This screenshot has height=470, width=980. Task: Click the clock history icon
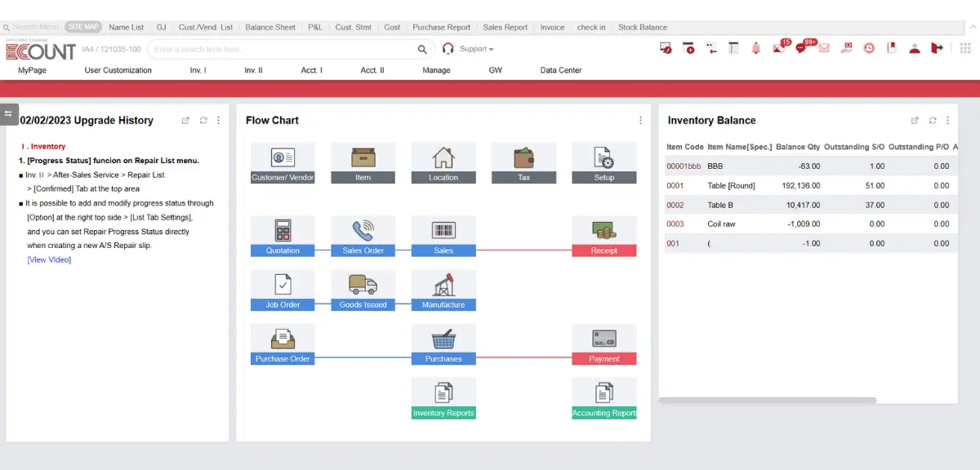[x=869, y=49]
